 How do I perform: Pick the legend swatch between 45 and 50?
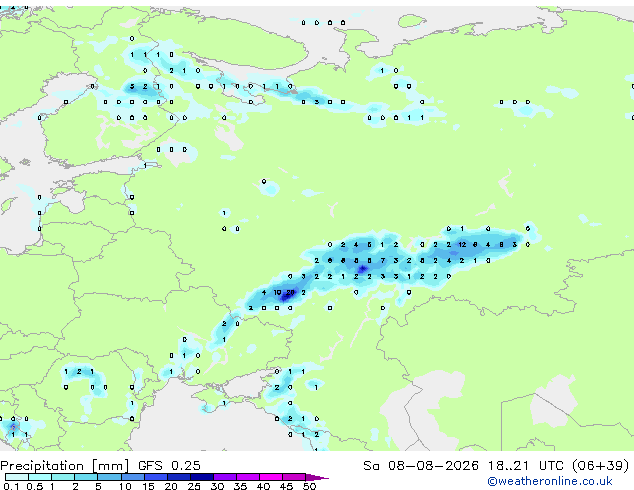coord(294,477)
